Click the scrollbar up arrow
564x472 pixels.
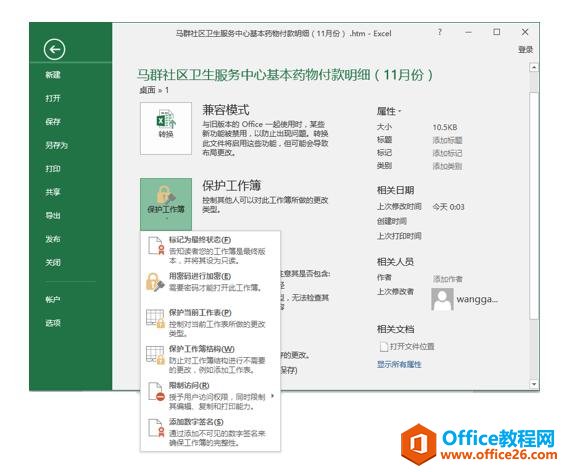click(x=534, y=67)
